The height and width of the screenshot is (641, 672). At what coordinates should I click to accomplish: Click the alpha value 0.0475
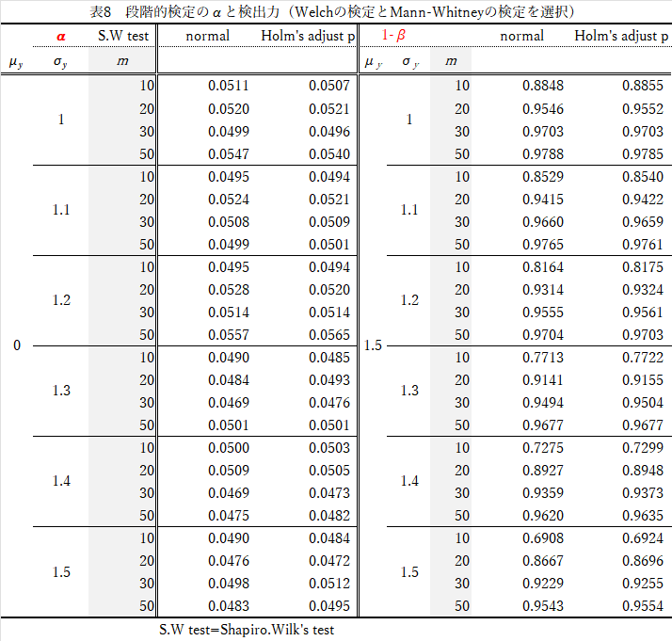coord(229,516)
